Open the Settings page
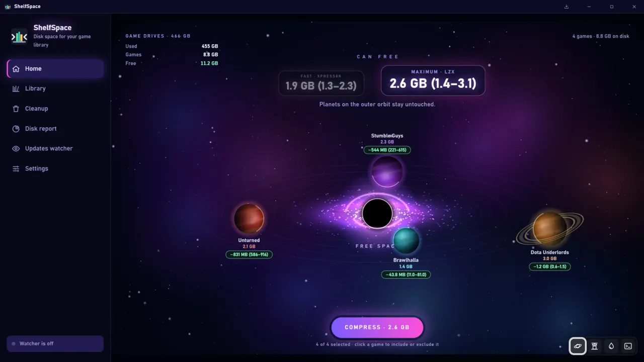This screenshot has width=644, height=362. tap(55, 169)
